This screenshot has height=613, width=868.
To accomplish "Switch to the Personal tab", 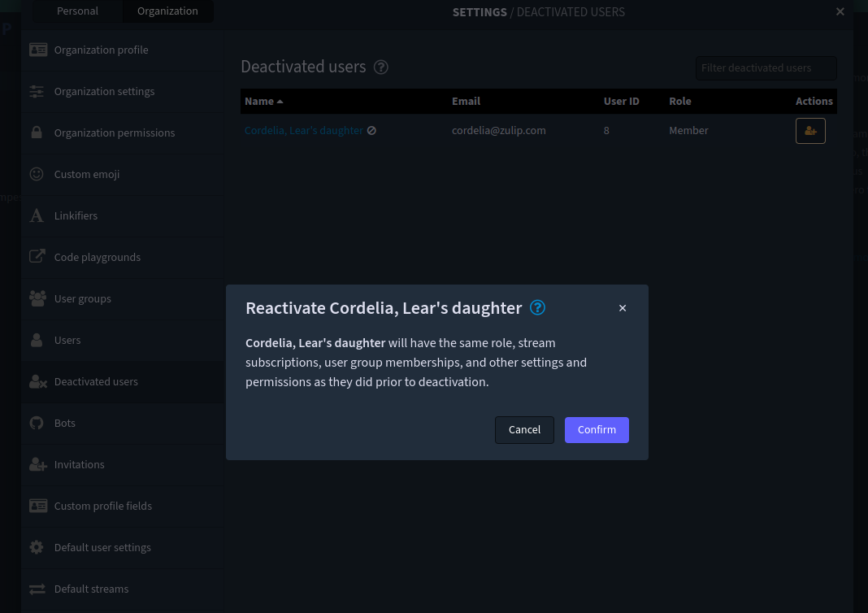I will 77,11.
